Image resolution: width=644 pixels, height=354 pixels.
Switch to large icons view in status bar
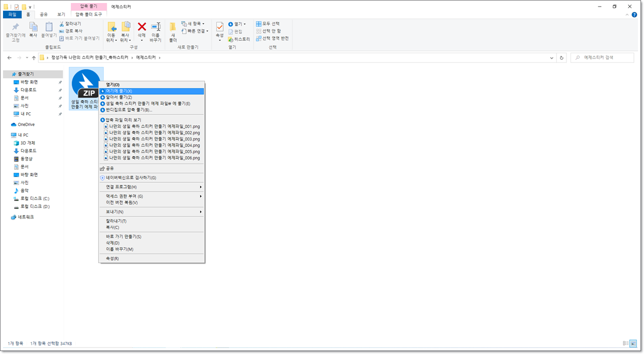click(633, 343)
